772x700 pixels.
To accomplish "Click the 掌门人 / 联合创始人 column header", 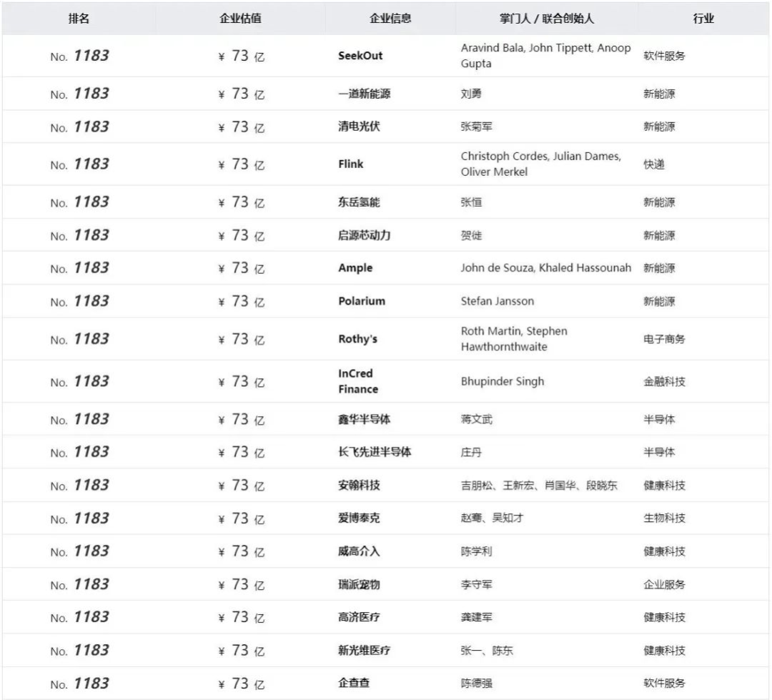I will coord(547,19).
